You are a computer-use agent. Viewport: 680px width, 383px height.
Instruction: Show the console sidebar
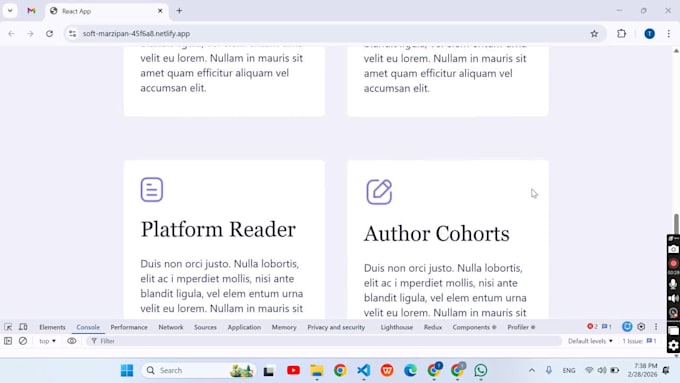pyautogui.click(x=8, y=341)
